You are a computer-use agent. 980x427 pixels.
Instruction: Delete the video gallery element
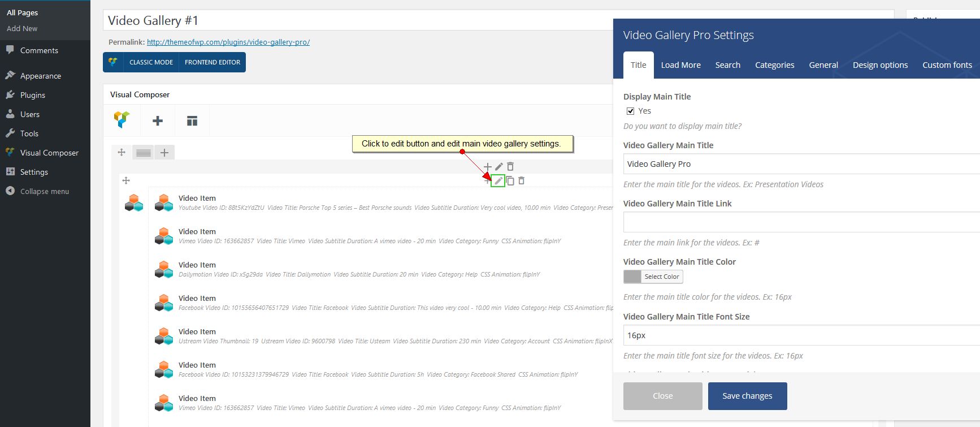point(522,180)
